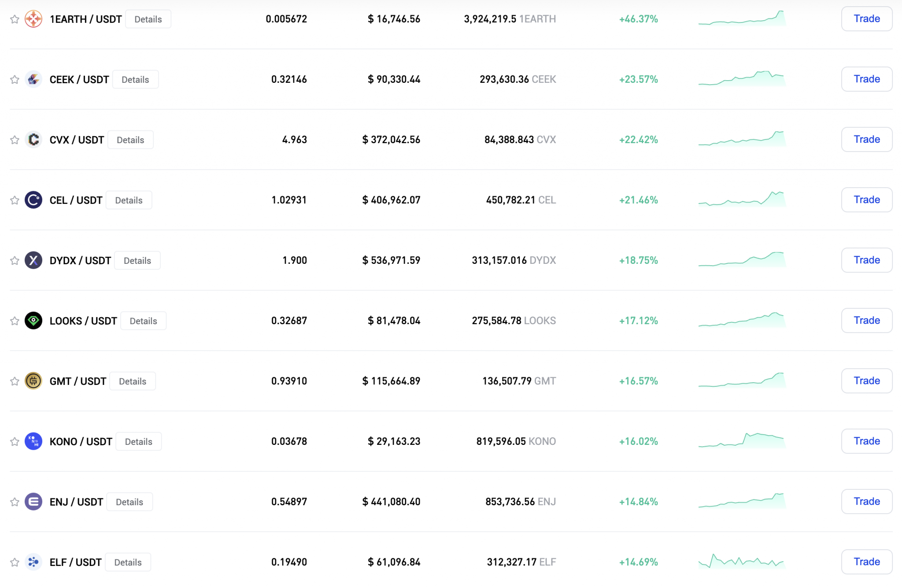
Task: Select the LOOKS / USDT pair name
Action: coord(83,321)
